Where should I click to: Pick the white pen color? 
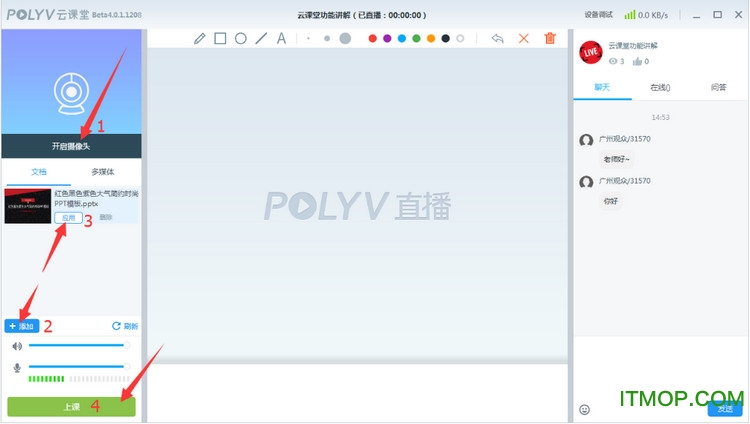460,38
